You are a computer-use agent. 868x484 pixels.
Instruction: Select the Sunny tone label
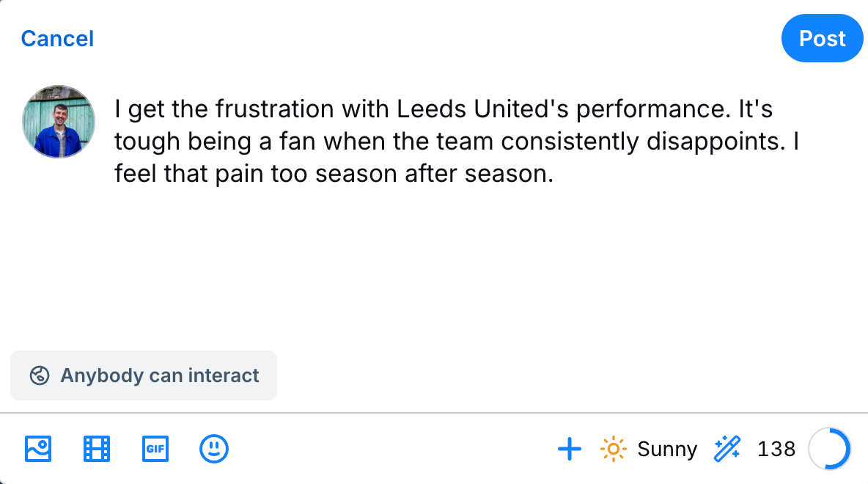tap(667, 449)
